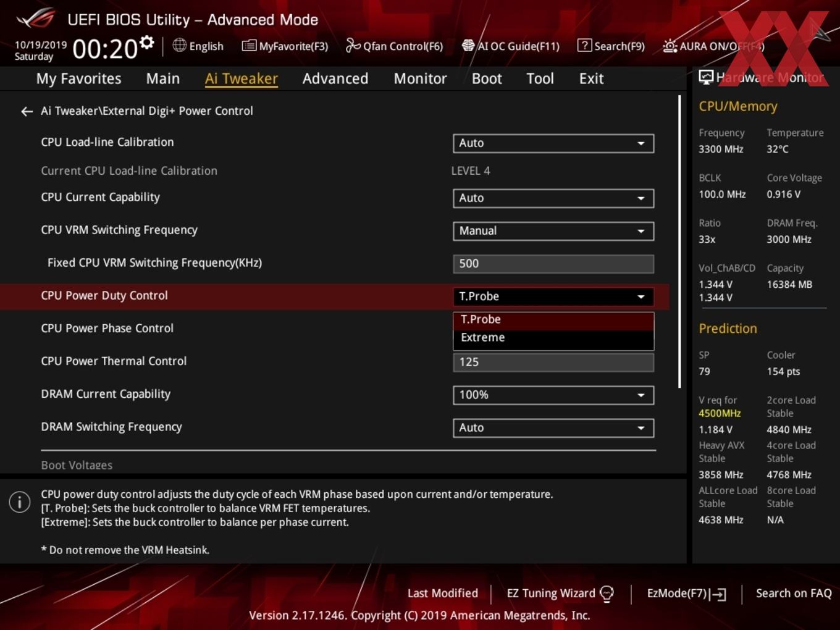Open Search(F9)
The height and width of the screenshot is (630, 840).
tap(611, 46)
